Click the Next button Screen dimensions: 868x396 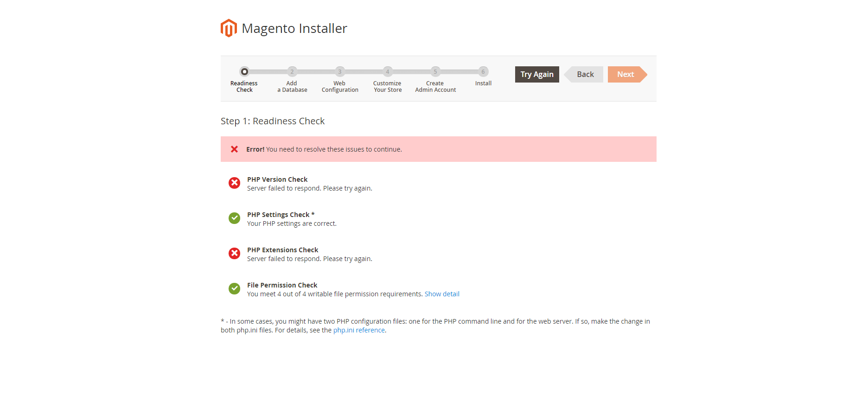[x=627, y=75]
